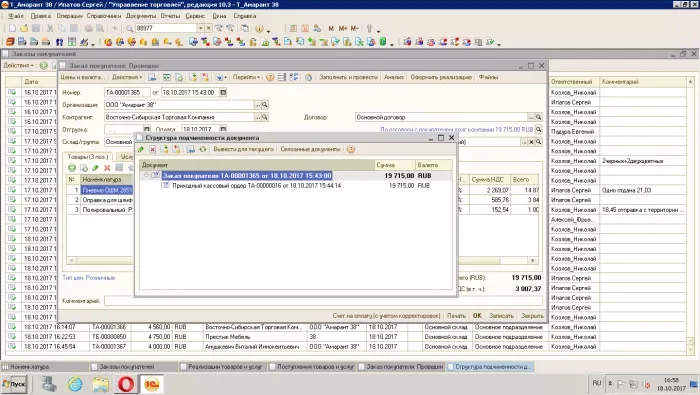Click the Тип цен: Розничные link
700x395 pixels.
[89, 278]
